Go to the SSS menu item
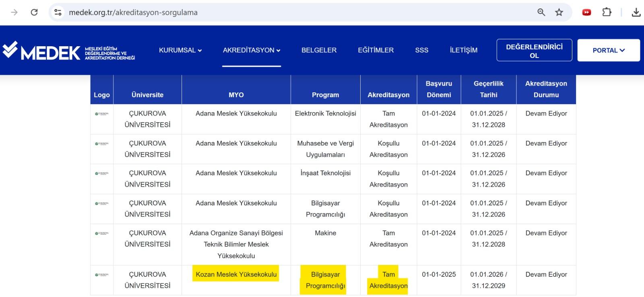The image size is (644, 297). (x=421, y=50)
